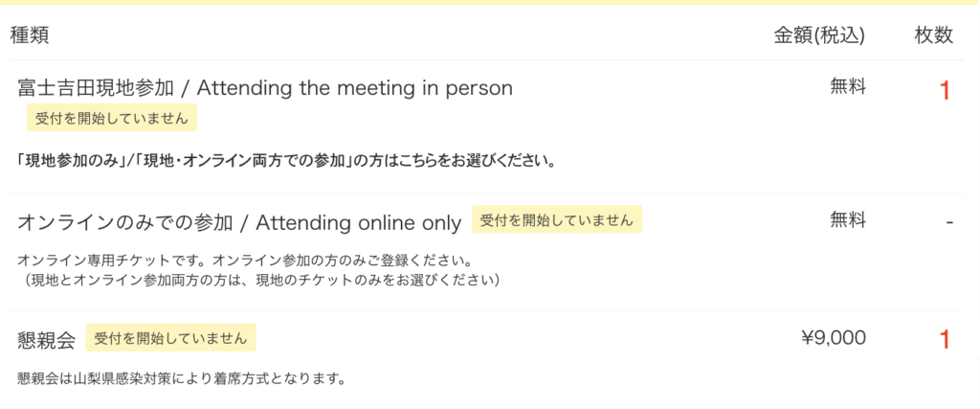Click the 種類 column header
This screenshot has width=980, height=409.
[x=30, y=35]
